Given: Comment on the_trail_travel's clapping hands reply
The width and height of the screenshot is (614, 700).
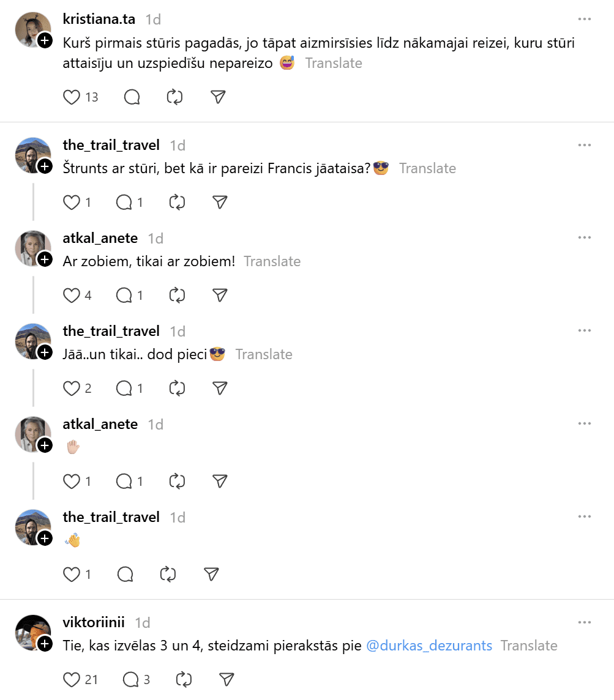Looking at the screenshot, I should tap(125, 575).
